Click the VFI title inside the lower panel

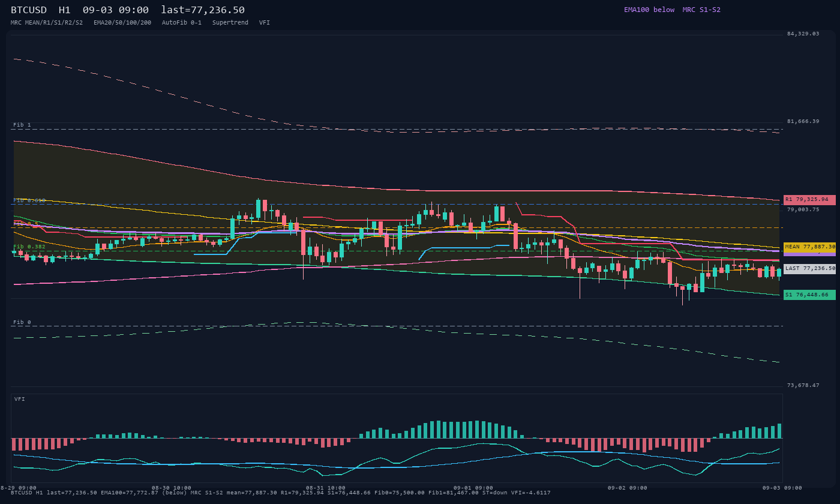click(x=20, y=399)
